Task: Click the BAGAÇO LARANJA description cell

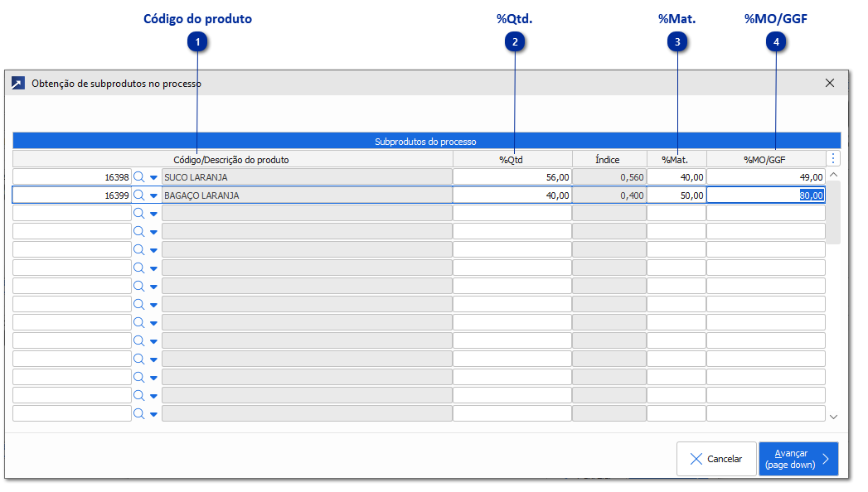Action: click(307, 195)
